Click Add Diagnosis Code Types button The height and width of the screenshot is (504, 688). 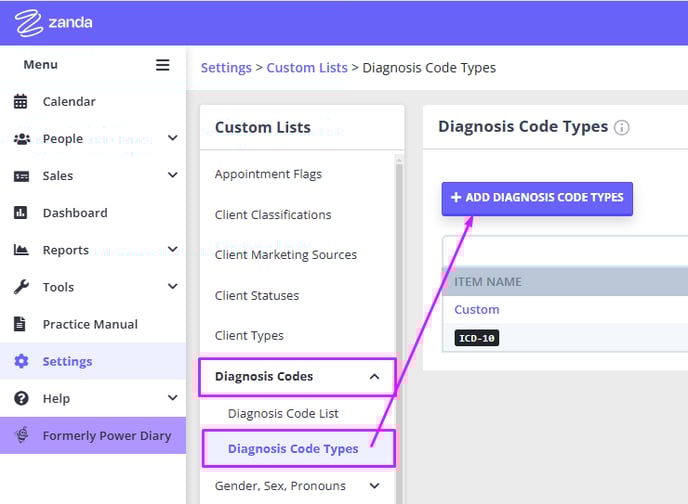pos(537,199)
